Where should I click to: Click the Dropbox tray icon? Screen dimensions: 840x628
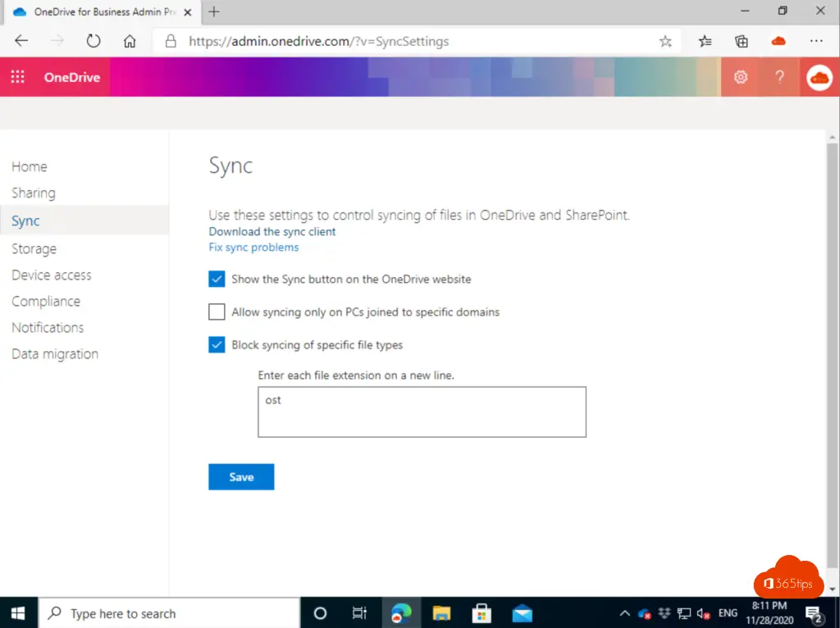pyautogui.click(x=664, y=613)
